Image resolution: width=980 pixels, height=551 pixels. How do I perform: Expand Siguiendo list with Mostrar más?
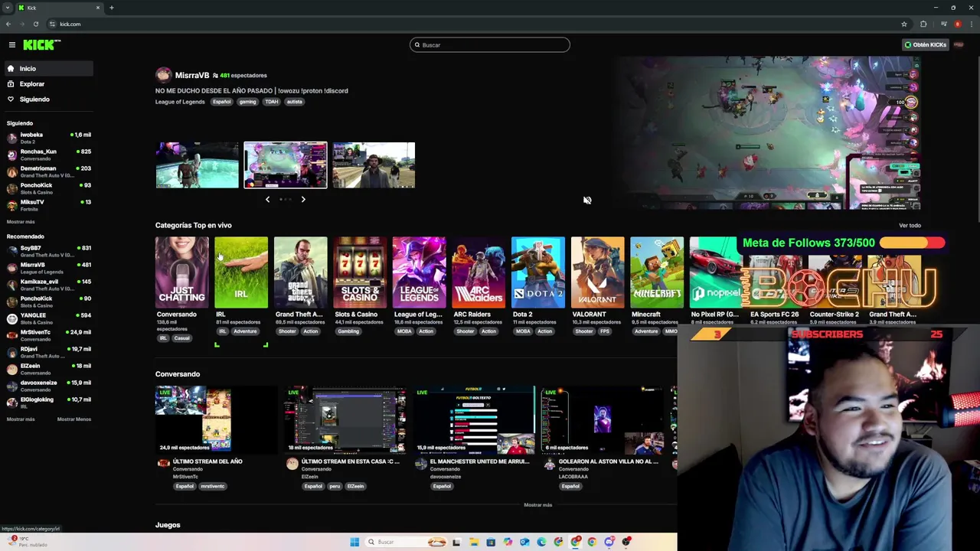[x=21, y=222]
